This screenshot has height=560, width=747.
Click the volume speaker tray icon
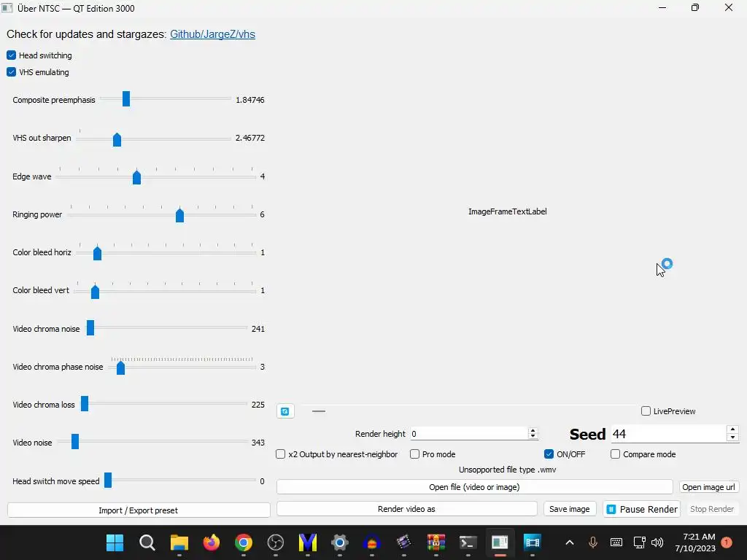[657, 542]
